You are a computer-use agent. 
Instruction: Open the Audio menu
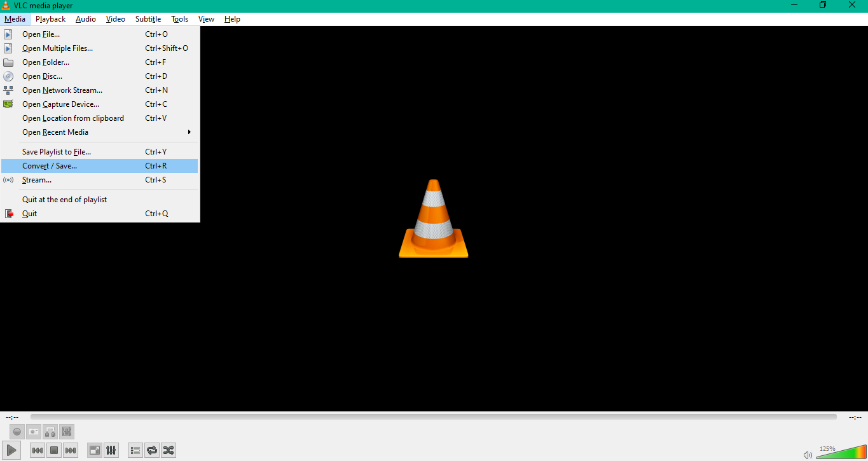86,19
